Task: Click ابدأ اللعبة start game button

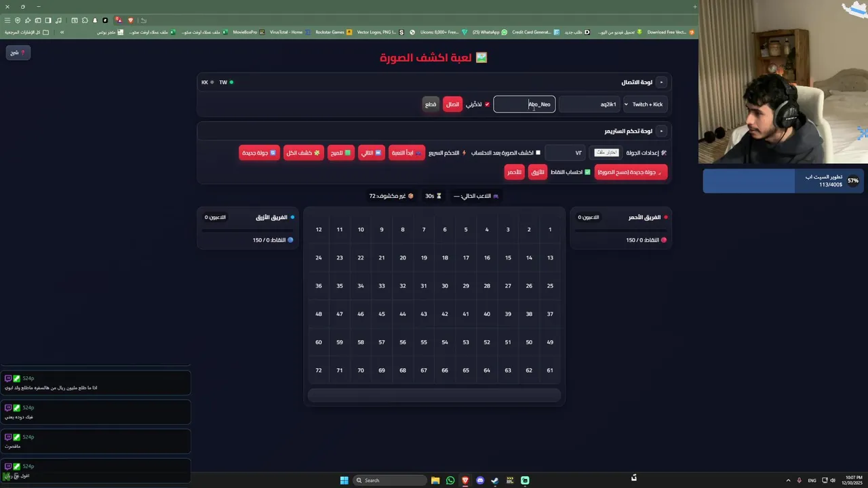Action: [x=406, y=152]
